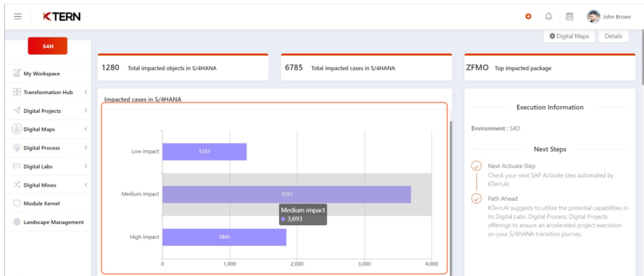This screenshot has height=276, width=644.
Task: Click the KTERN logo
Action: [x=62, y=16]
